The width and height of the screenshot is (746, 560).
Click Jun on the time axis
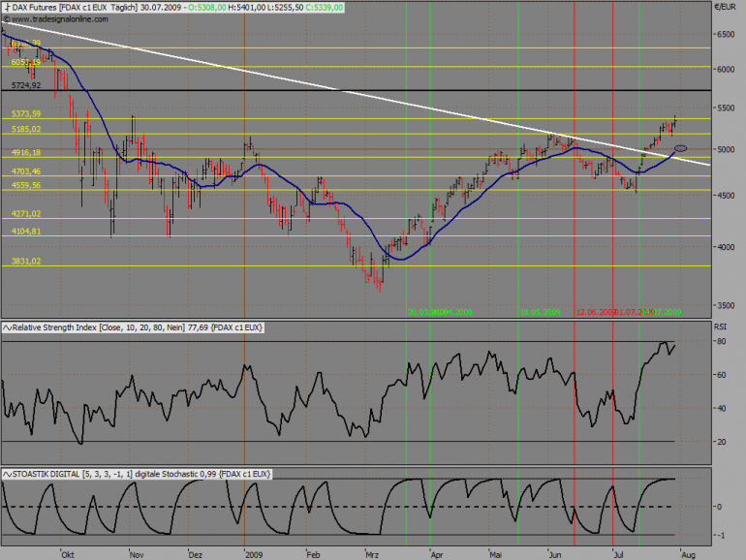coord(555,555)
